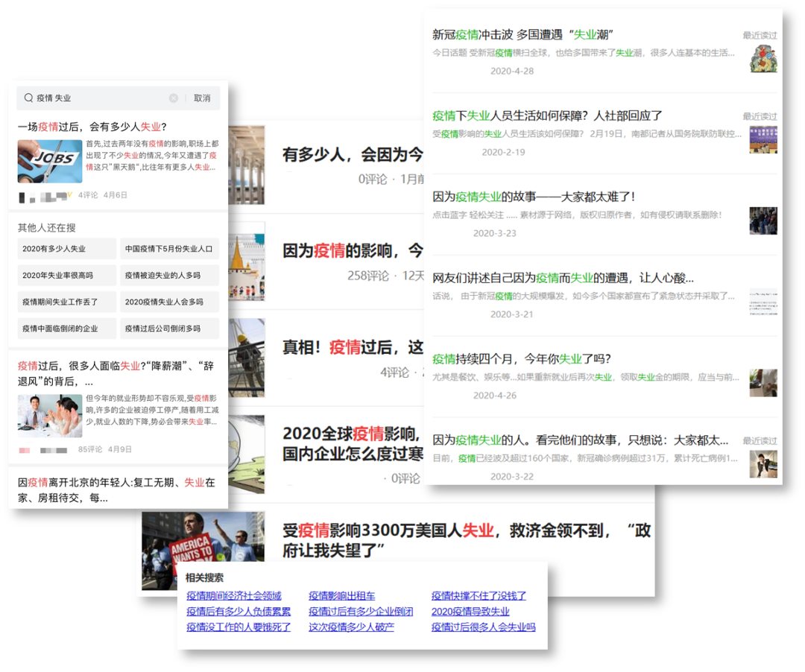Click related search 疫情影响出租车
The height and width of the screenshot is (672, 805).
[x=342, y=596]
